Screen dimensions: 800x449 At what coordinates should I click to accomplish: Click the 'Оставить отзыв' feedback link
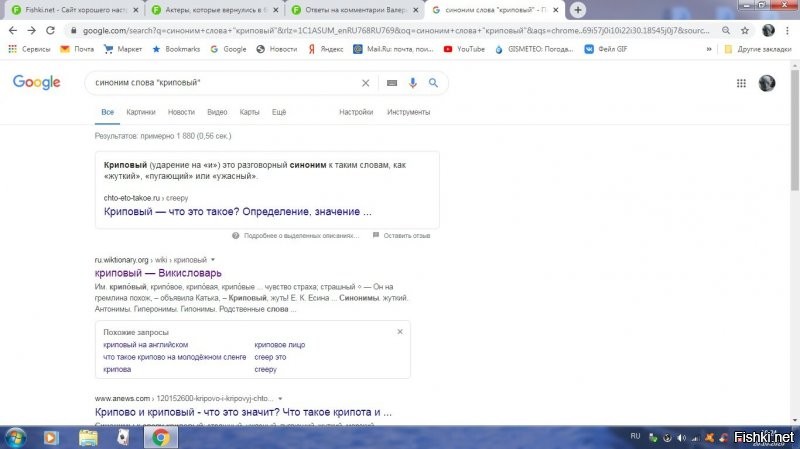point(407,236)
